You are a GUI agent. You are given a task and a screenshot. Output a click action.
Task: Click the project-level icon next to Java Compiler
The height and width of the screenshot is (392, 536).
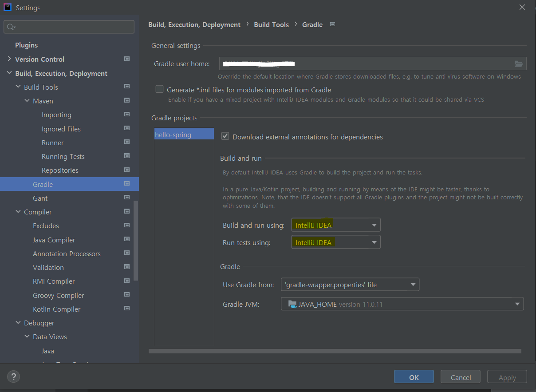tap(127, 239)
